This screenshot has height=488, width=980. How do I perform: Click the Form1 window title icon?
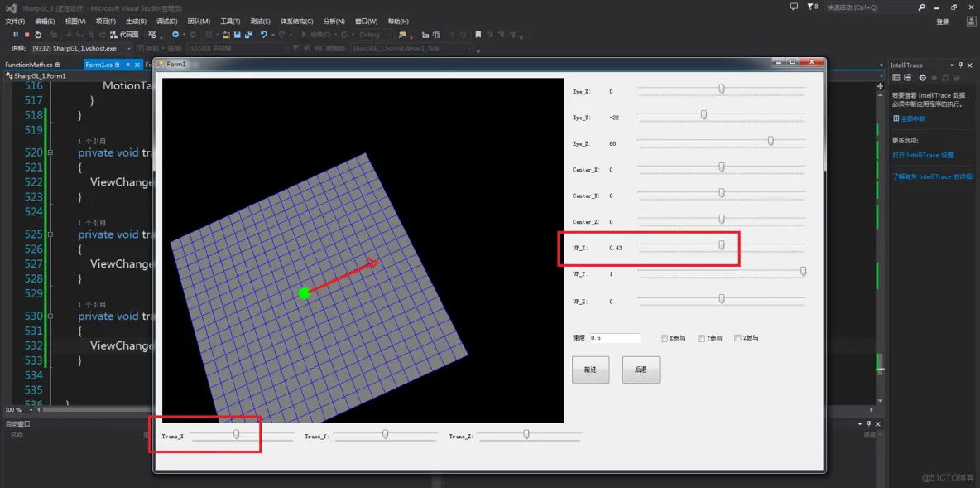point(160,64)
